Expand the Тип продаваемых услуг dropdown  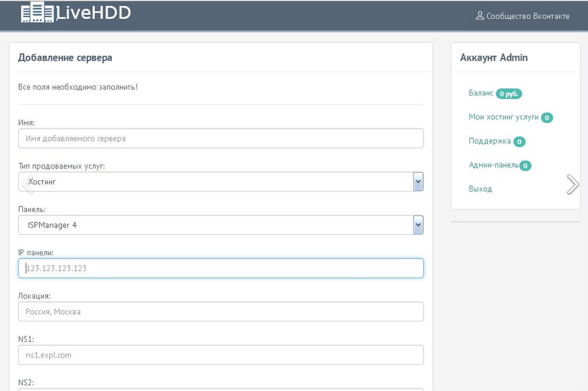[418, 182]
